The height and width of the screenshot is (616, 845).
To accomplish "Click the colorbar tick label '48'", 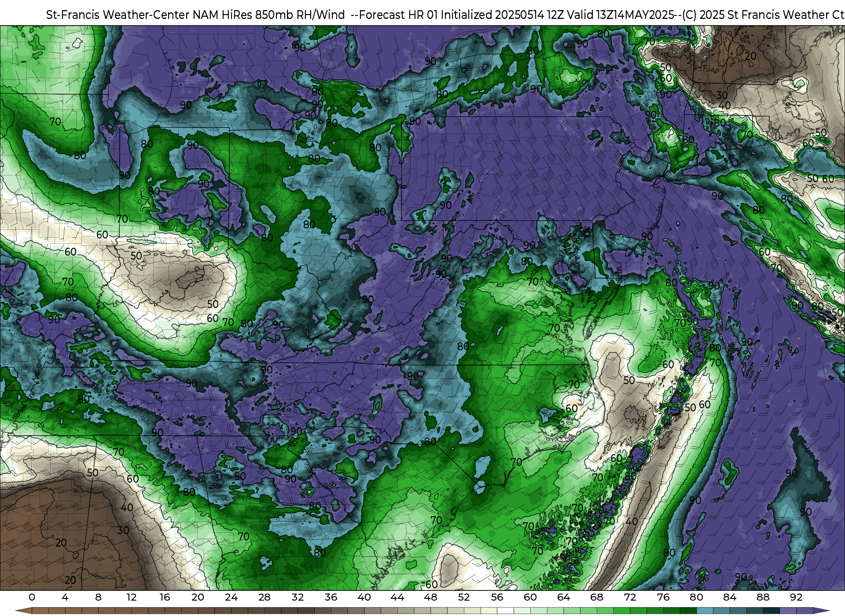I will tap(430, 597).
